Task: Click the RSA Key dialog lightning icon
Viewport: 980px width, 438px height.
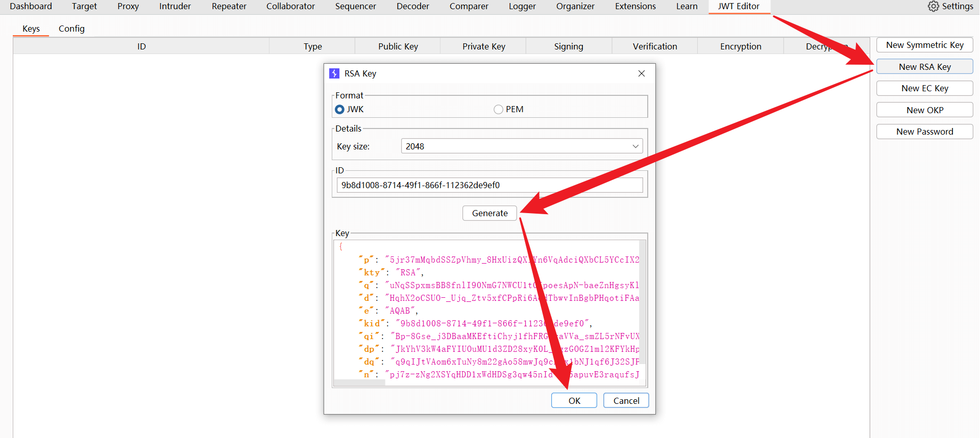Action: pyautogui.click(x=334, y=73)
